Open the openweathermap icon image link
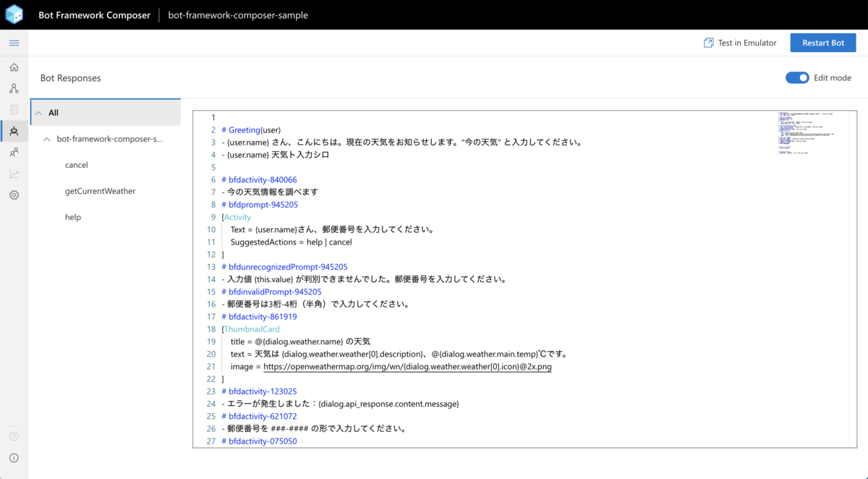This screenshot has width=868, height=479. pos(408,366)
